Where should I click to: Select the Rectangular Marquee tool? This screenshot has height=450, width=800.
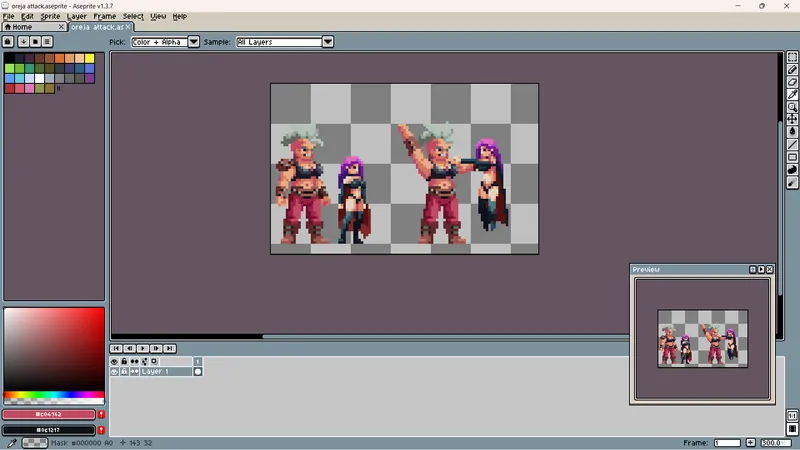tap(792, 57)
